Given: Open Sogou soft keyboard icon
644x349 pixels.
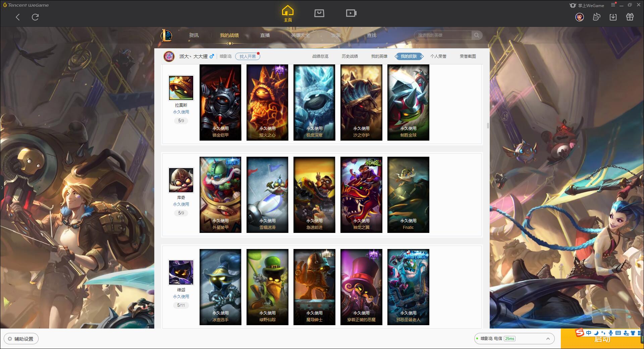Looking at the screenshot, I should [x=618, y=333].
